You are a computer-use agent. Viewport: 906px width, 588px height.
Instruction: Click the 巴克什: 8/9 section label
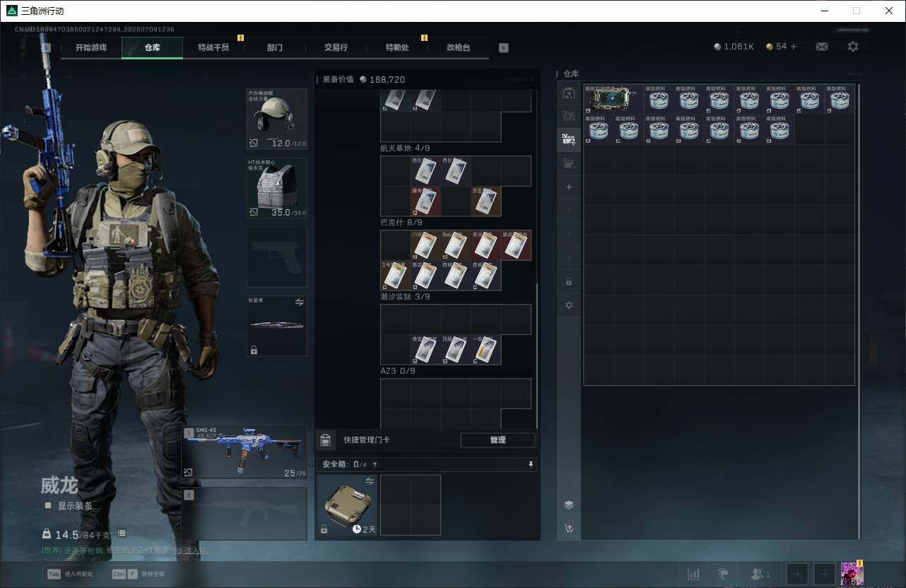(x=401, y=223)
